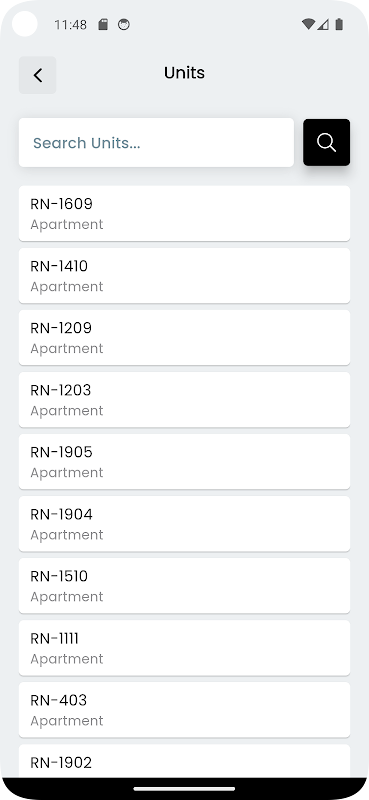
Task: Open the RN-1510 apartment card
Action: 184,586
